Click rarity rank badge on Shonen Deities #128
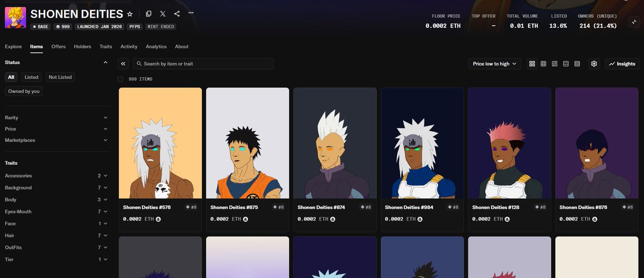The image size is (644, 278). click(x=540, y=207)
